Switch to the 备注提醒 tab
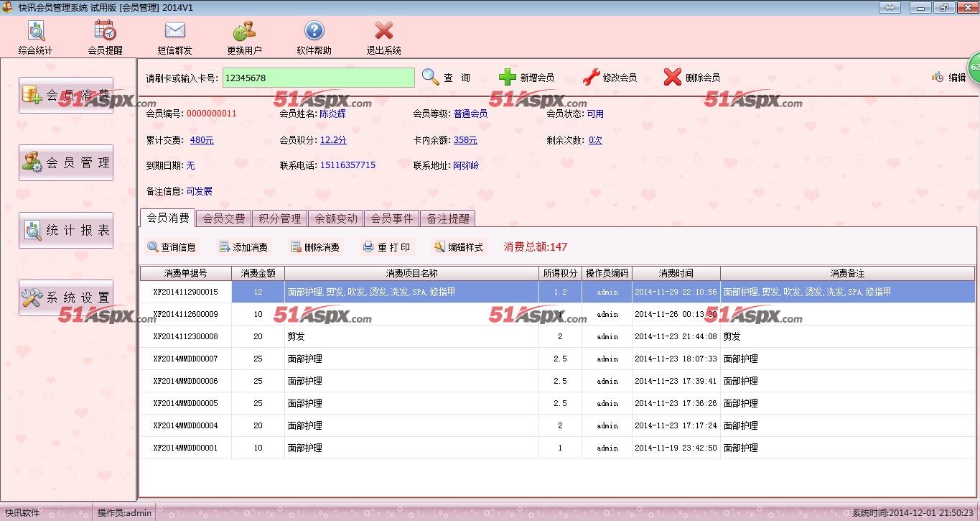The width and height of the screenshot is (980, 521). [x=448, y=218]
